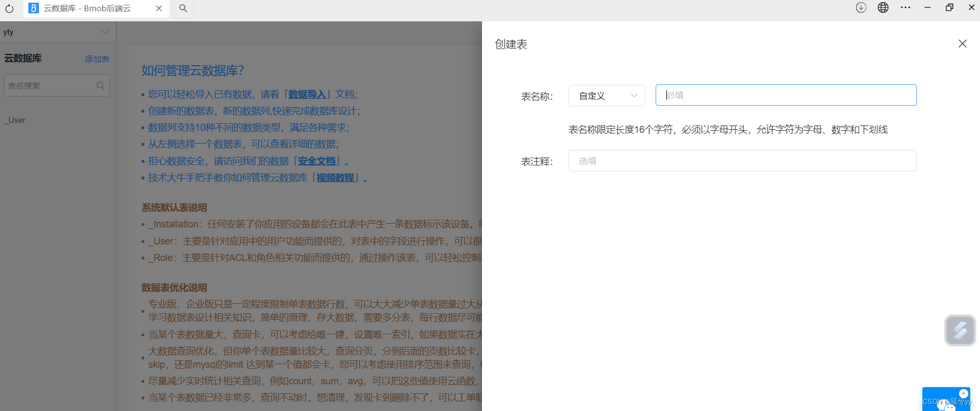Focus the 表名搜索 search box

point(57,85)
